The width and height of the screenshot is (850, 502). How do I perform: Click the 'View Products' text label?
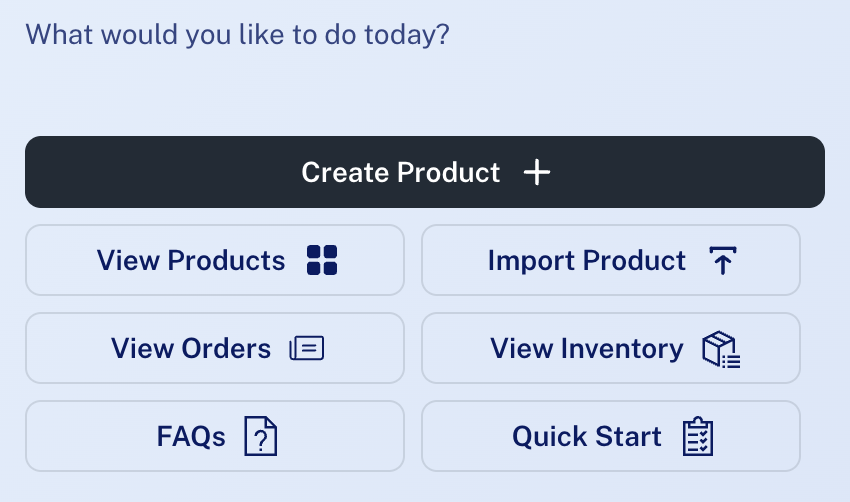point(191,260)
